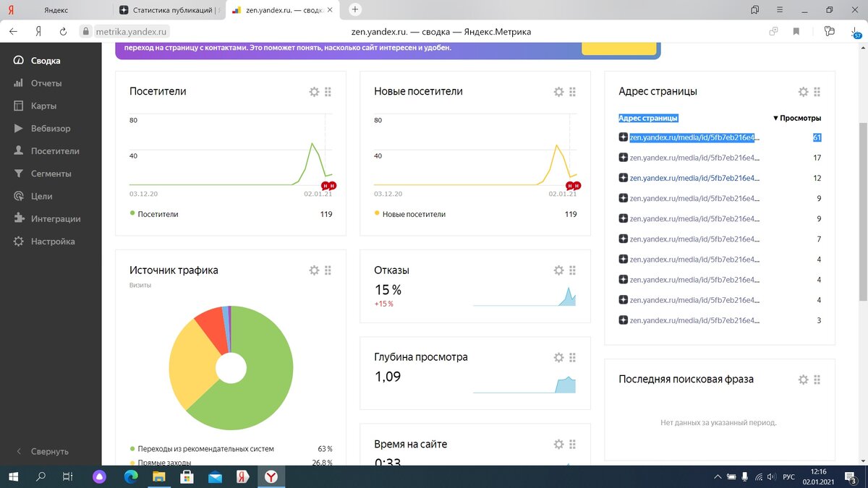Open settings gear of Время на сайте widget
Viewport: 868px width, 488px height.
point(558,444)
